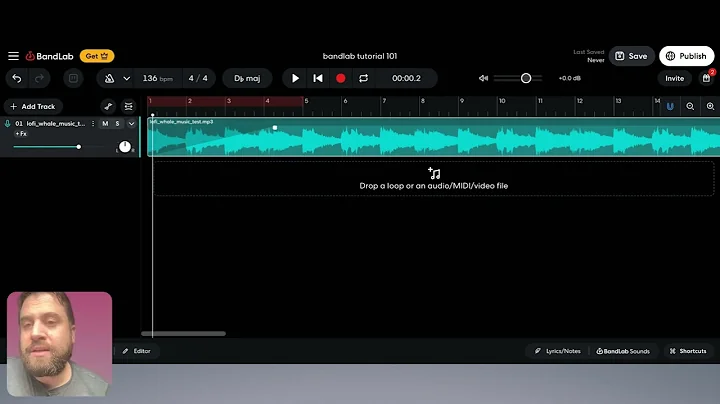Open the three-dot track options menu
Screen dimensions: 720x404
pos(93,123)
